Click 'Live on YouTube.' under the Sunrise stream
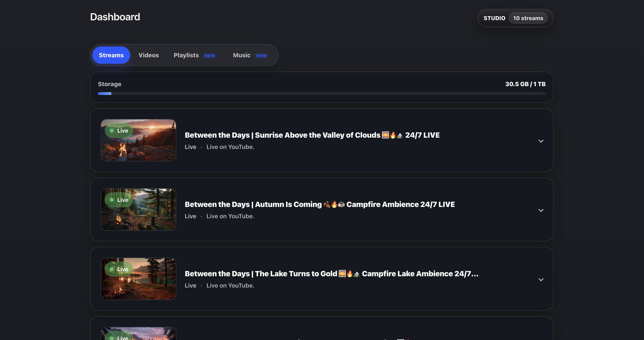 pyautogui.click(x=230, y=147)
